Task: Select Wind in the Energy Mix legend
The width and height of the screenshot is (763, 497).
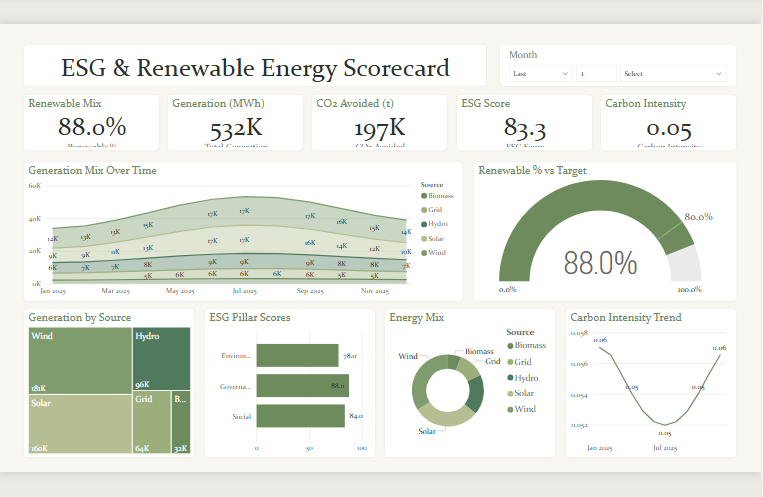Action: [522, 409]
